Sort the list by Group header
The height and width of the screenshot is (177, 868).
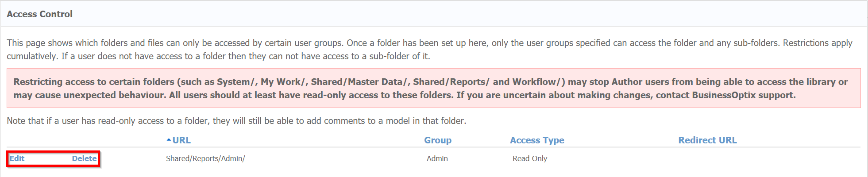click(x=438, y=140)
